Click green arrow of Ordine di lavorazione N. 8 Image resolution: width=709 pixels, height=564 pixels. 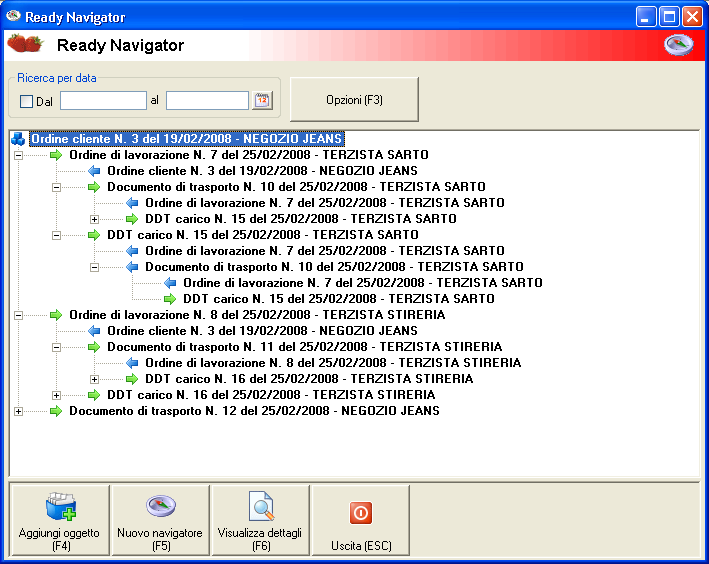click(56, 315)
